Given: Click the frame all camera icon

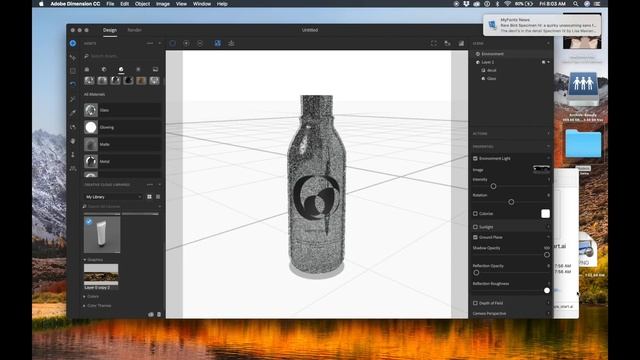Looking at the screenshot, I should pyautogui.click(x=433, y=43).
